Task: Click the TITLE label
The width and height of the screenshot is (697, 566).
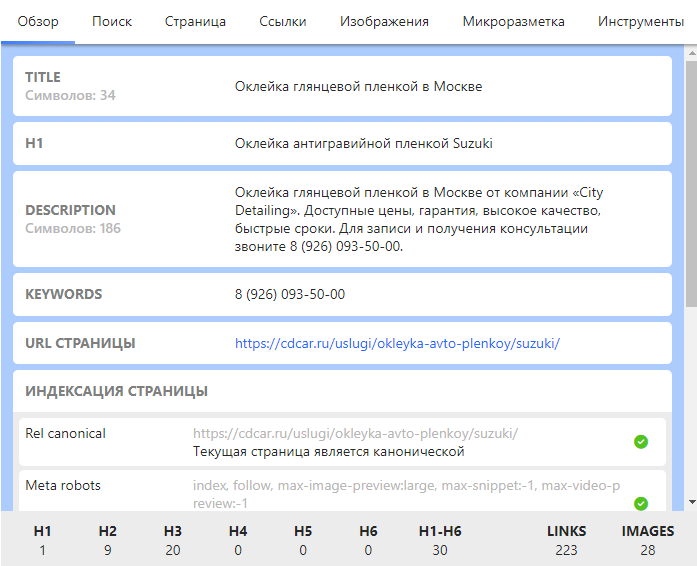Action: (43, 77)
